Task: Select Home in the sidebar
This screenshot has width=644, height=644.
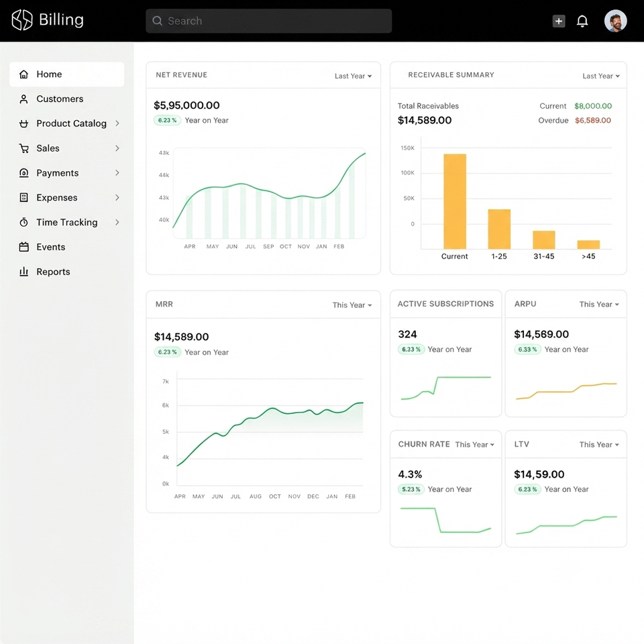Action: pos(66,74)
